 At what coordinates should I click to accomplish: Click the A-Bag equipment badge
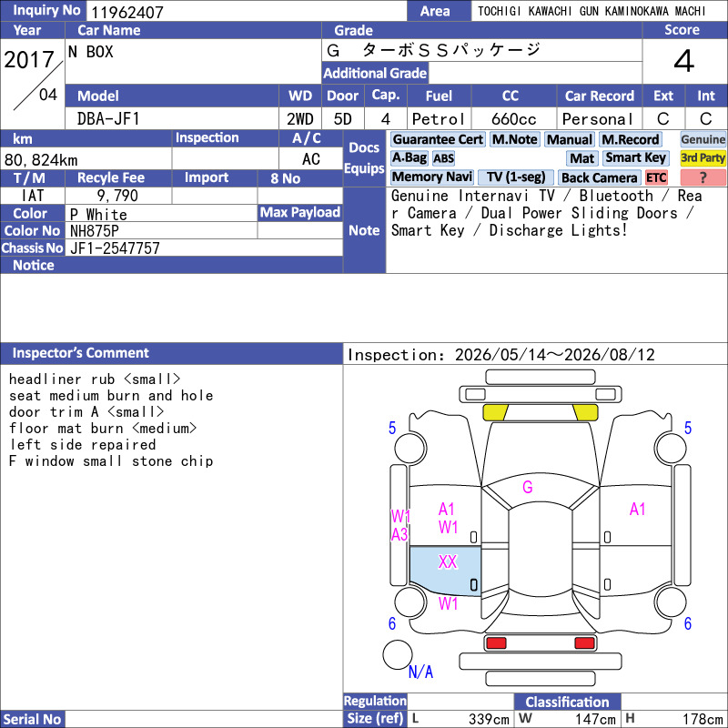click(409, 157)
